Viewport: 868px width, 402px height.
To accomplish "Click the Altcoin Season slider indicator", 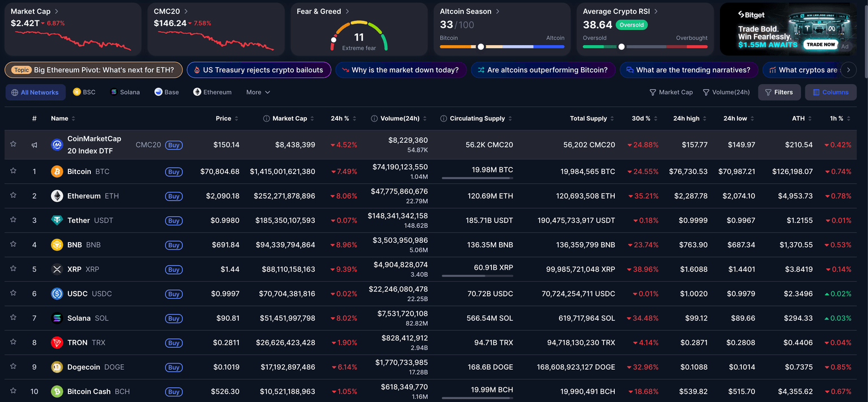I will pos(481,47).
